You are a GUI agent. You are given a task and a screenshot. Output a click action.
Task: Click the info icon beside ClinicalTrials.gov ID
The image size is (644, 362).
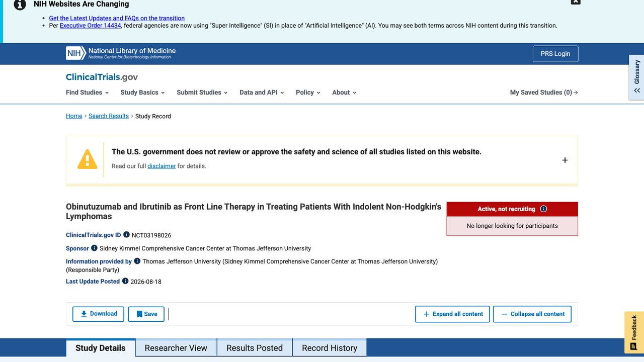(126, 235)
